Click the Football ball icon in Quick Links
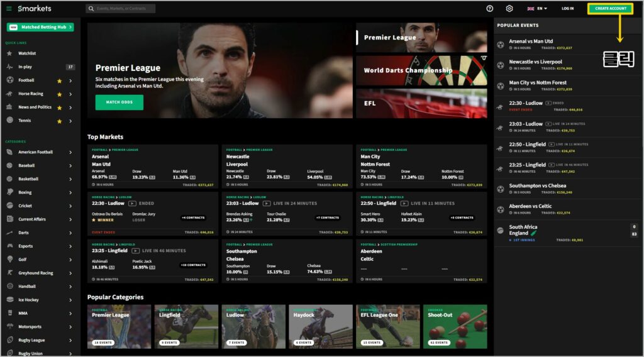 (x=10, y=80)
